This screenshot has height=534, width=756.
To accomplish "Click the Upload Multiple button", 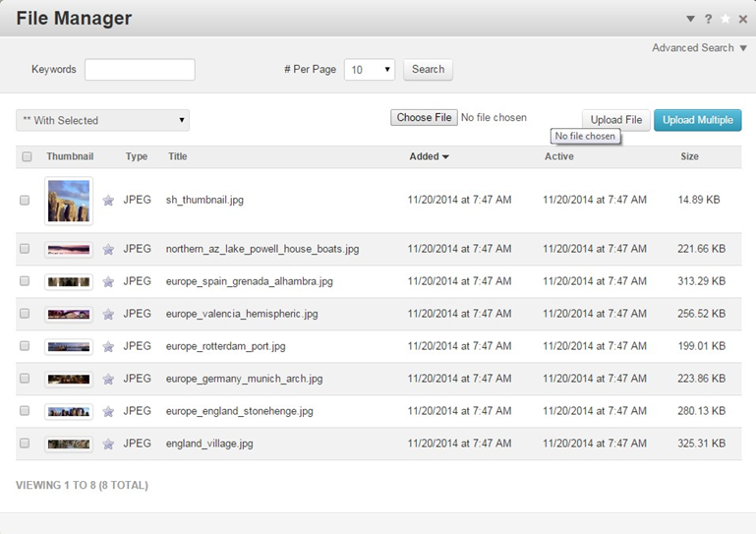I will coord(697,120).
